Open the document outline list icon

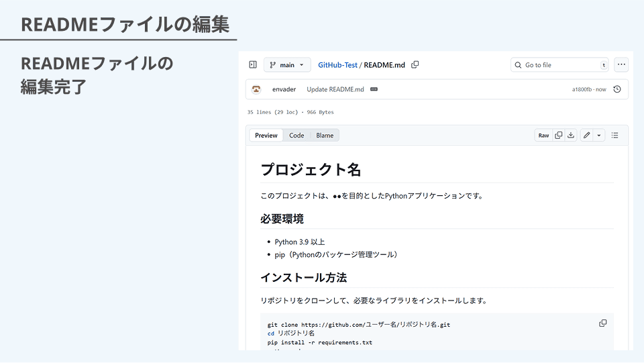pyautogui.click(x=615, y=135)
